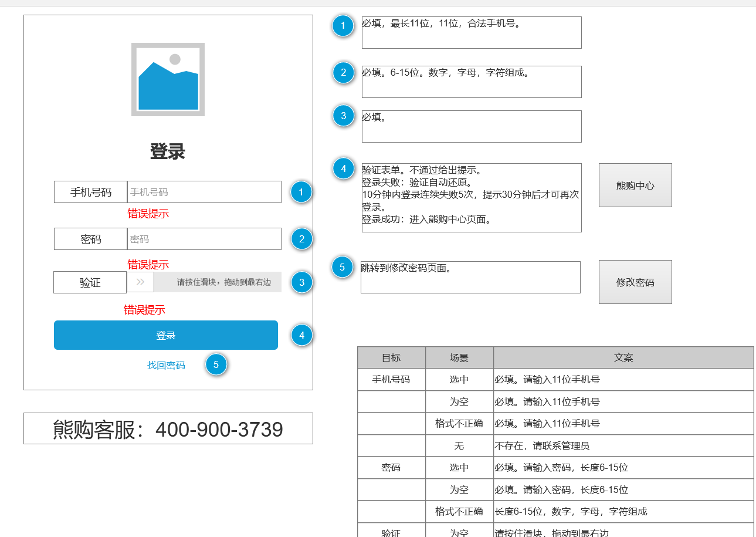Click 格式不正确 cell beside 长度6-15位 text

tap(459, 511)
